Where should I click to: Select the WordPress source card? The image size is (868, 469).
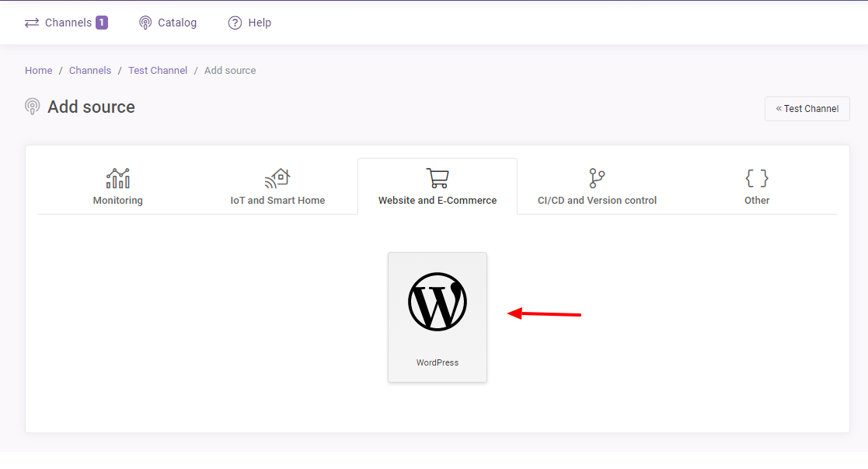437,317
